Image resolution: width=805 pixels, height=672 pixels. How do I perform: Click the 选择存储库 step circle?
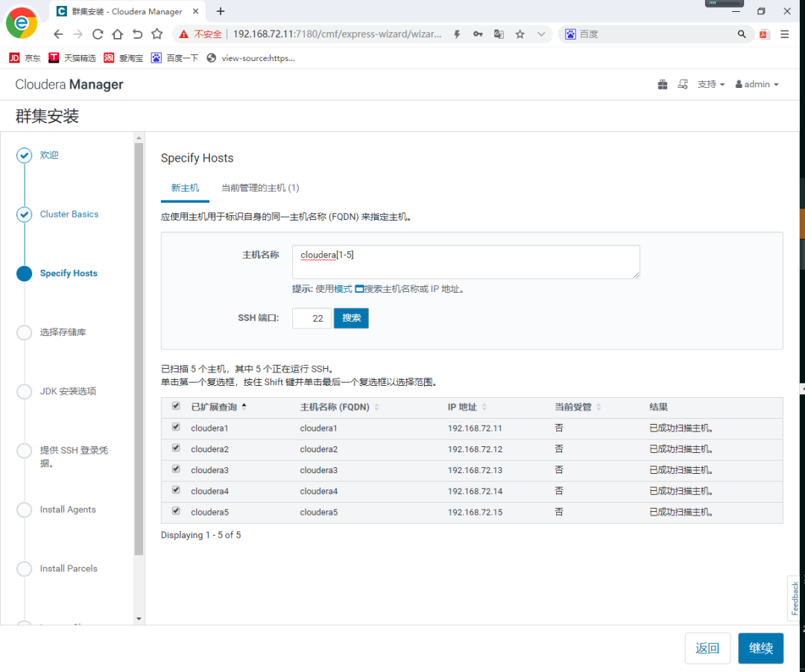[x=24, y=332]
